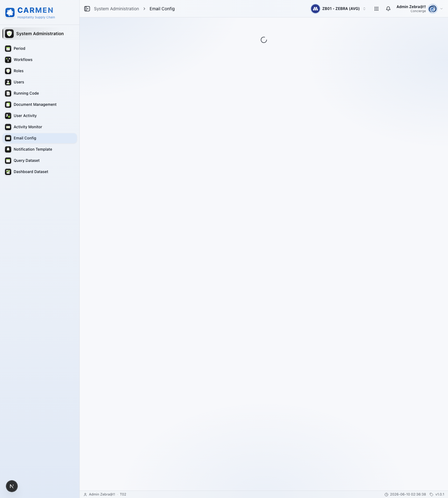Click the Carmen flower logo icon

(x=10, y=12)
